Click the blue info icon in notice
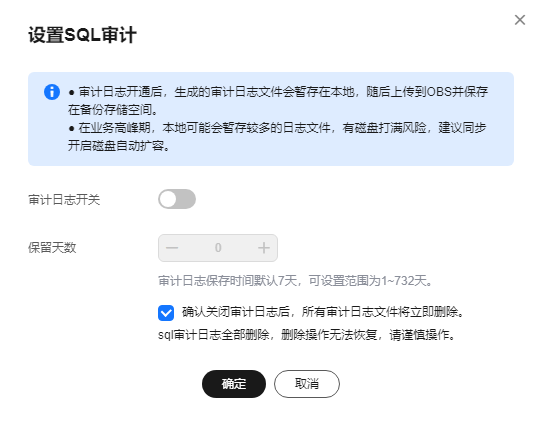 click(52, 92)
